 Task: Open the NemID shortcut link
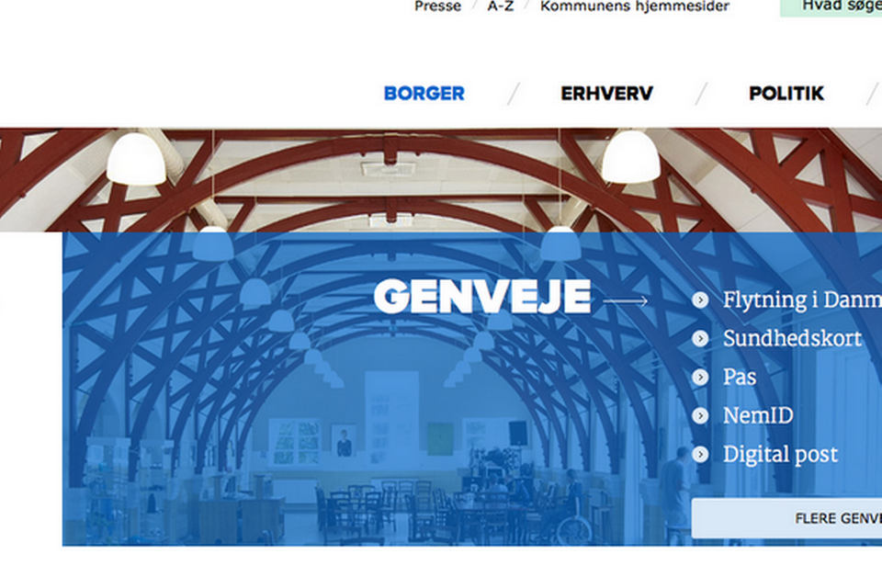758,416
